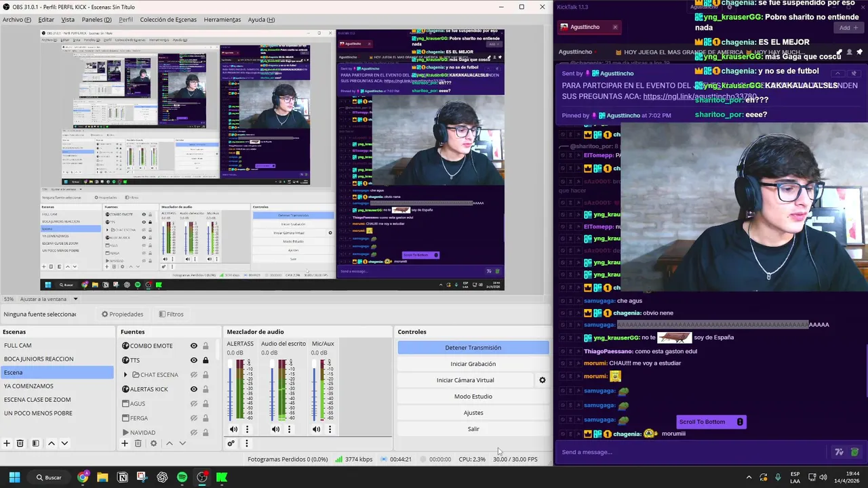Close the Agusttincho chat tab

615,27
